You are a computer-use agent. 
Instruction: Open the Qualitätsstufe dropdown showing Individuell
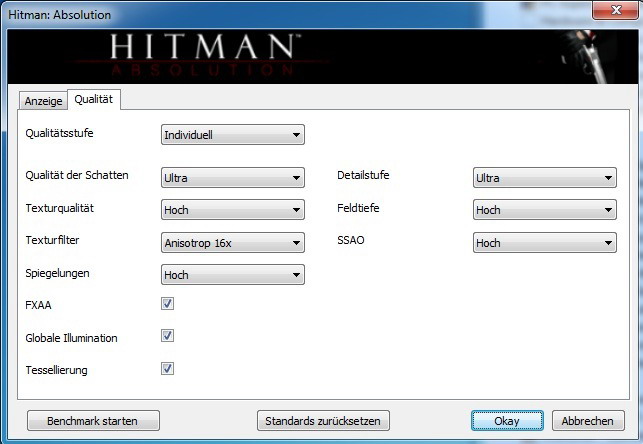(233, 135)
